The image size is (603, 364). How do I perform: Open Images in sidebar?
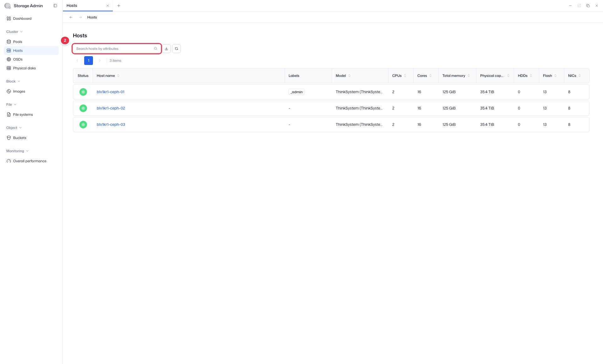[x=31, y=91]
